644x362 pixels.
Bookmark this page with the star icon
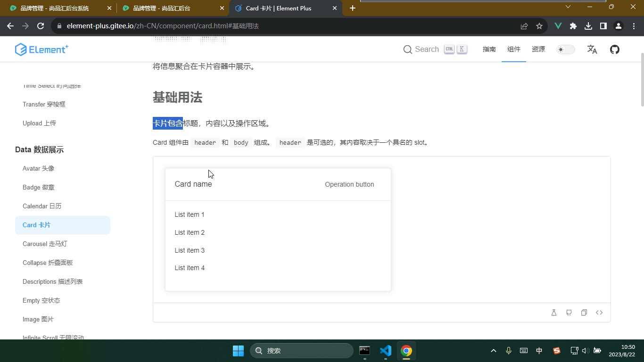pos(539,26)
